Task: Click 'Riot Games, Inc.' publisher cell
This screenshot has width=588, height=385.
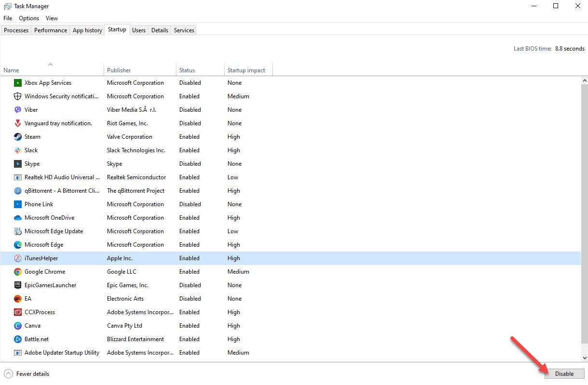Action: pos(127,123)
